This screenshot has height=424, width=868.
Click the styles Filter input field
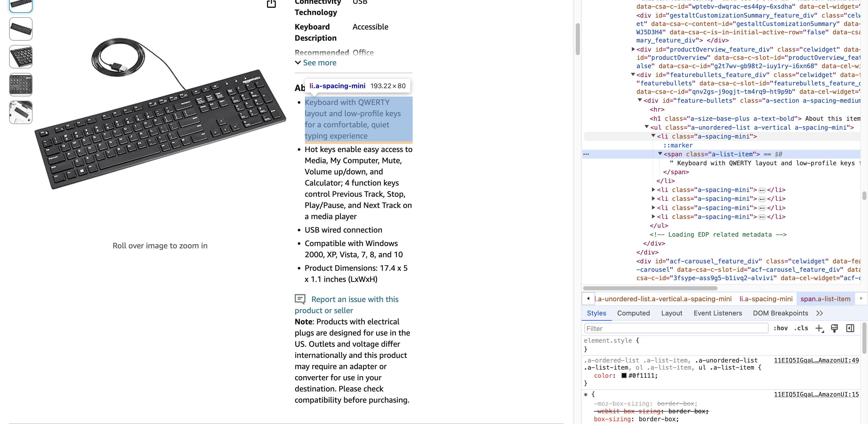676,328
